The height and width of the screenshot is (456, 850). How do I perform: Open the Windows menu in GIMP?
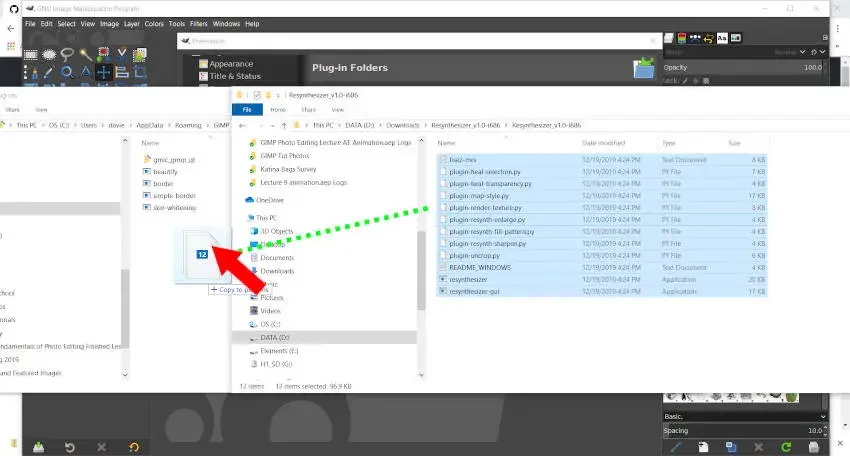[226, 24]
